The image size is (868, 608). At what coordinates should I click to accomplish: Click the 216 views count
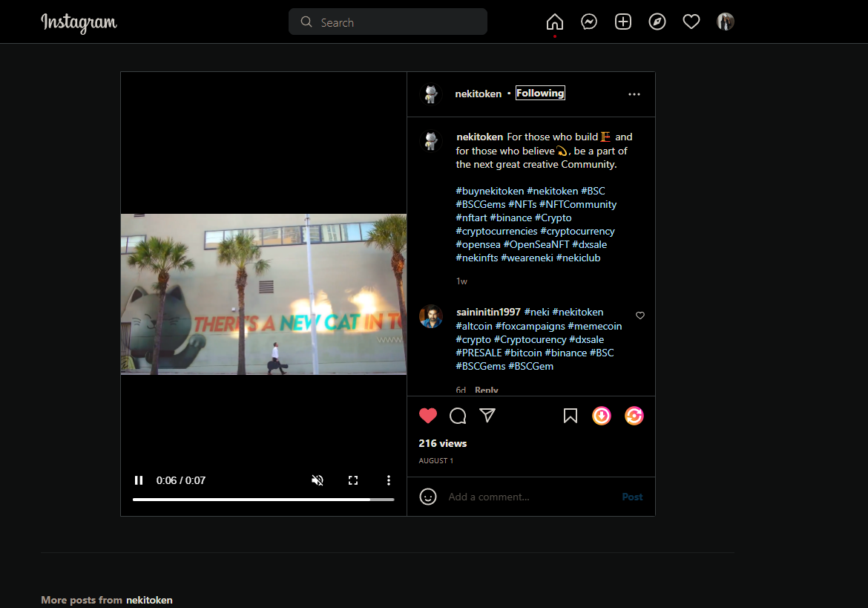443,443
